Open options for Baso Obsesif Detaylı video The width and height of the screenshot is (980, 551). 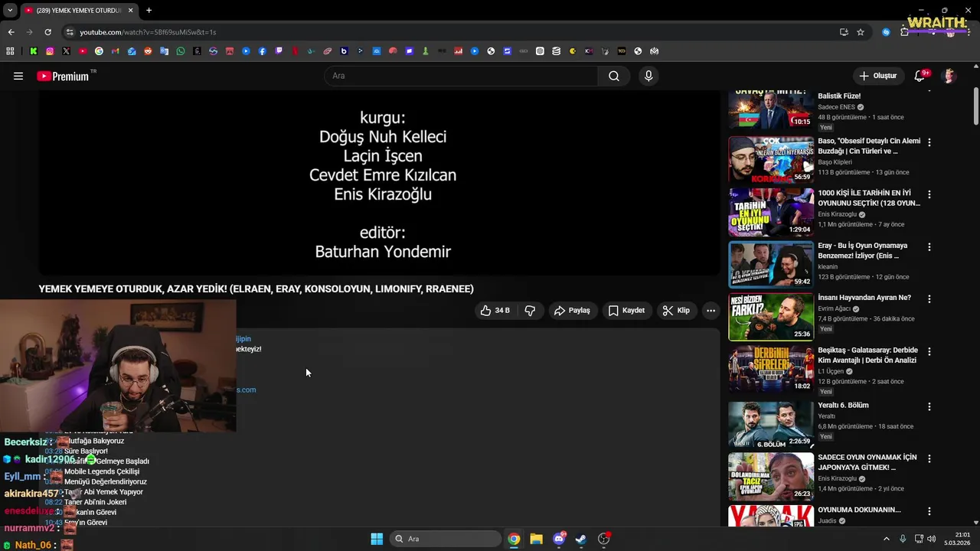click(929, 142)
